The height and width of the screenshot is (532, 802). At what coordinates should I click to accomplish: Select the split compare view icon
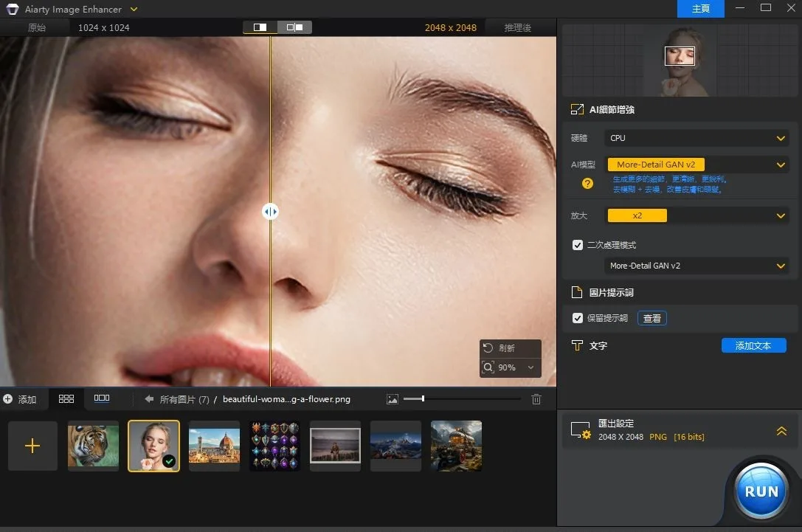coord(260,27)
